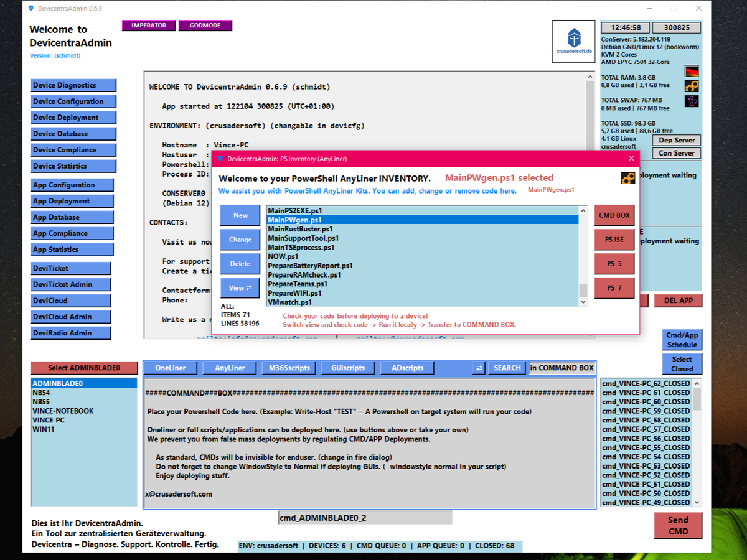The image size is (747, 560).
Task: Select PrepareBatteryReport.ps1 in the script list
Action: pos(310,266)
